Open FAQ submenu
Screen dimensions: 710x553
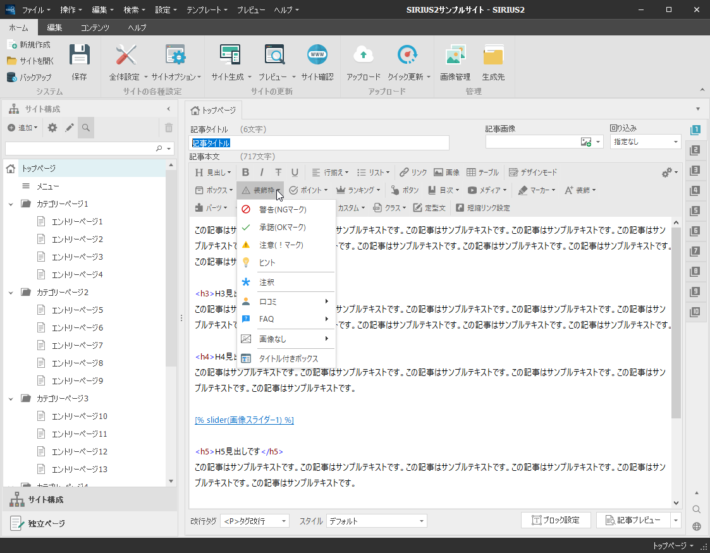(286, 319)
